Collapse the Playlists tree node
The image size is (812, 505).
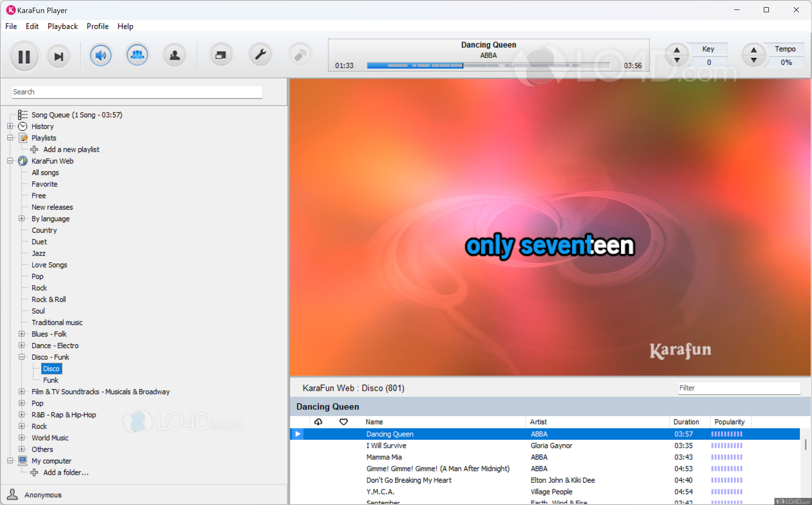[x=10, y=138]
